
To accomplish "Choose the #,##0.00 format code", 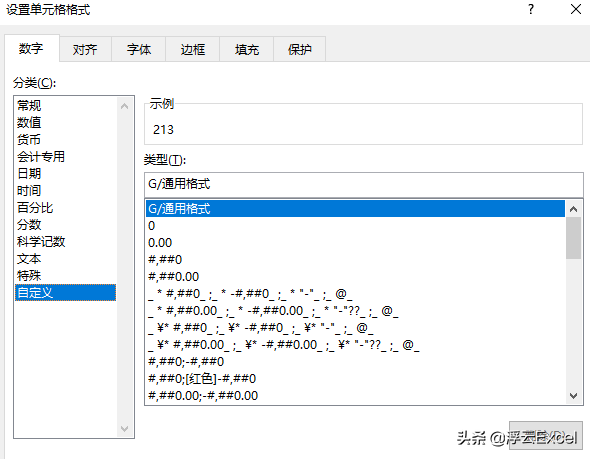I will click(x=355, y=277).
